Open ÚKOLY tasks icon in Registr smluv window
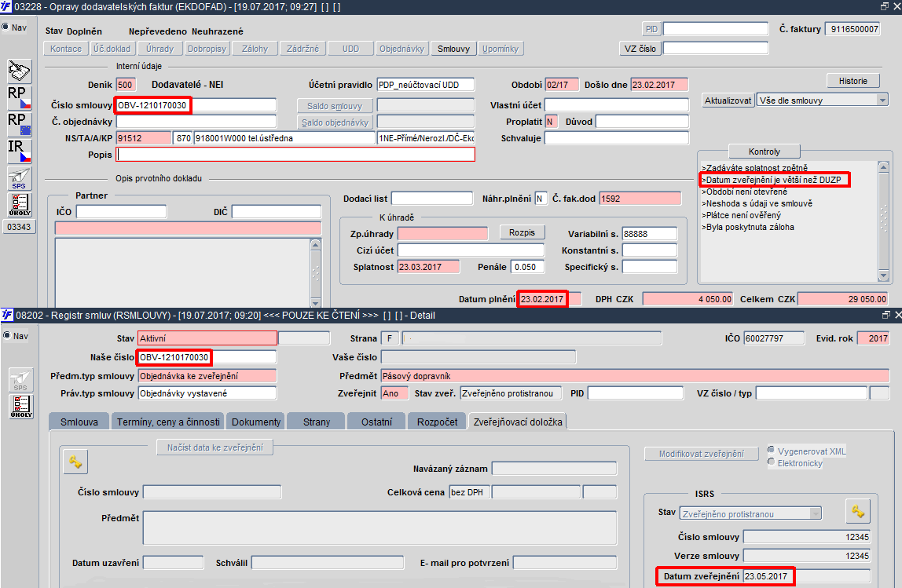 click(x=20, y=407)
